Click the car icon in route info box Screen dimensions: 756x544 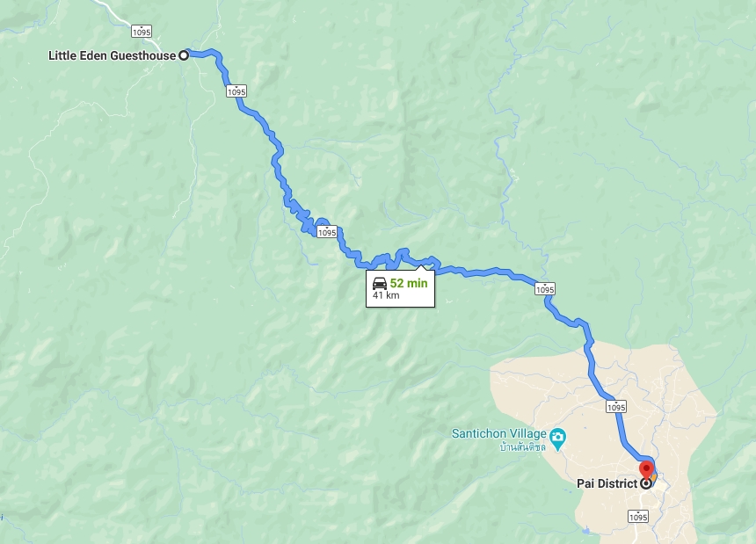380,283
